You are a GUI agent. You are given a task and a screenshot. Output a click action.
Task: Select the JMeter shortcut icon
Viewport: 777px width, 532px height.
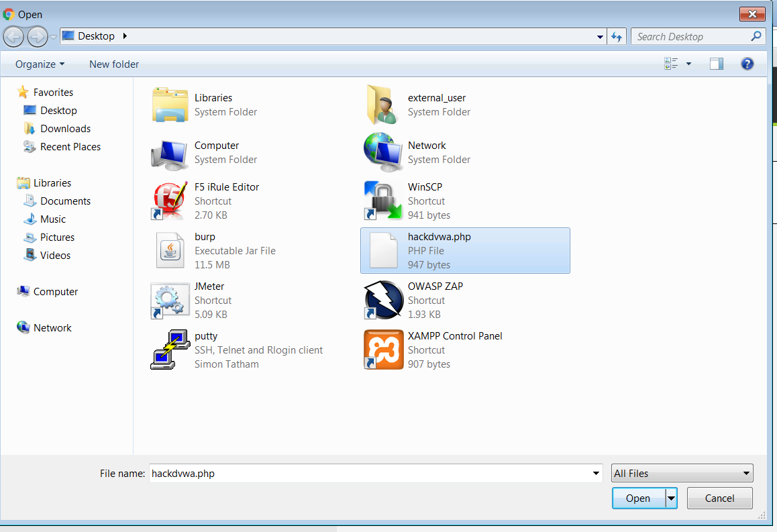point(170,300)
